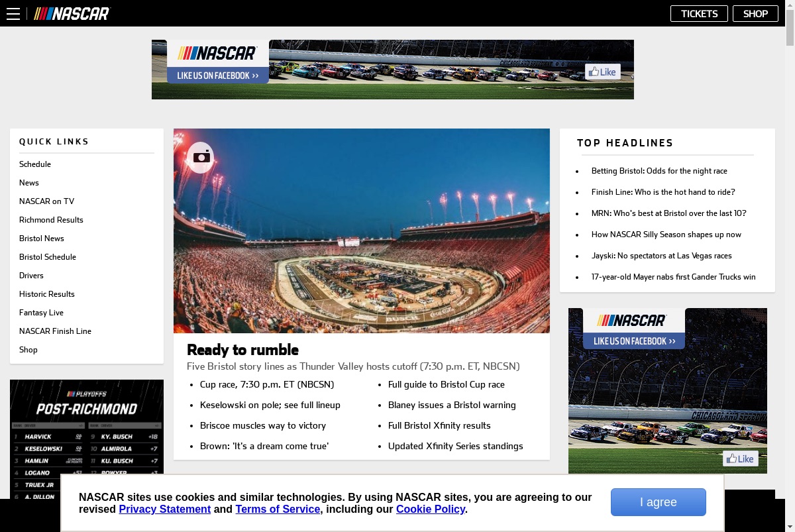This screenshot has height=532, width=795.
Task: Open Shop in Quick Links list
Action: pyautogui.click(x=28, y=350)
